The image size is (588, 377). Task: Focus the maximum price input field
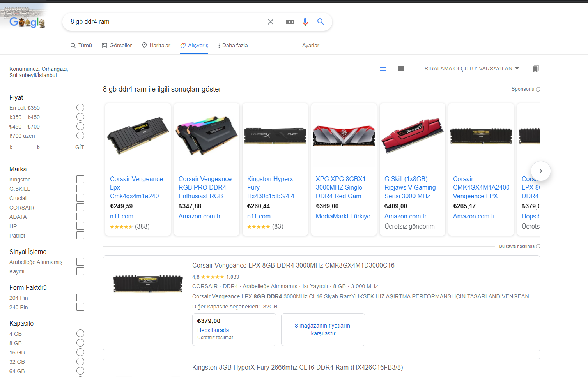pyautogui.click(x=47, y=148)
